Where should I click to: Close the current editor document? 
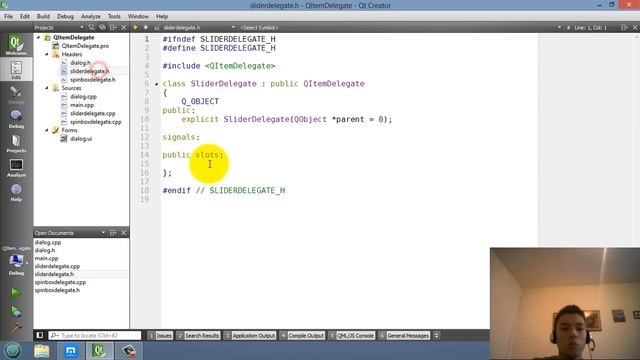(x=635, y=27)
